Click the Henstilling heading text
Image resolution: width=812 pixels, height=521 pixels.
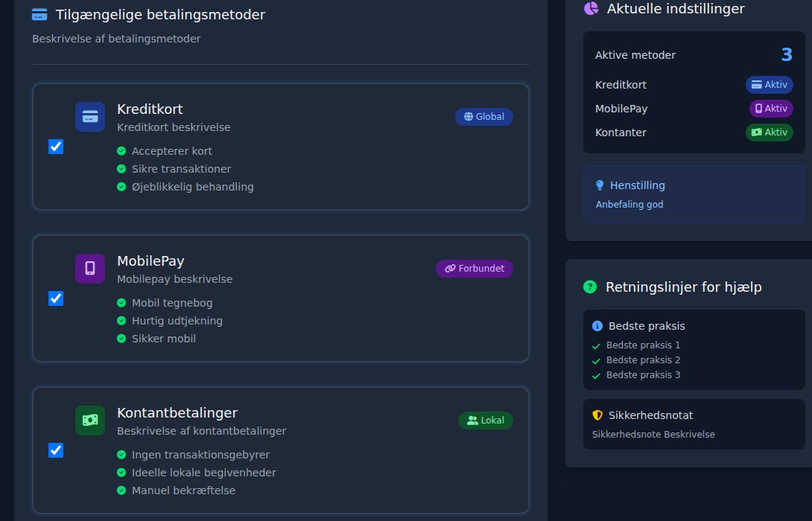pyautogui.click(x=638, y=185)
